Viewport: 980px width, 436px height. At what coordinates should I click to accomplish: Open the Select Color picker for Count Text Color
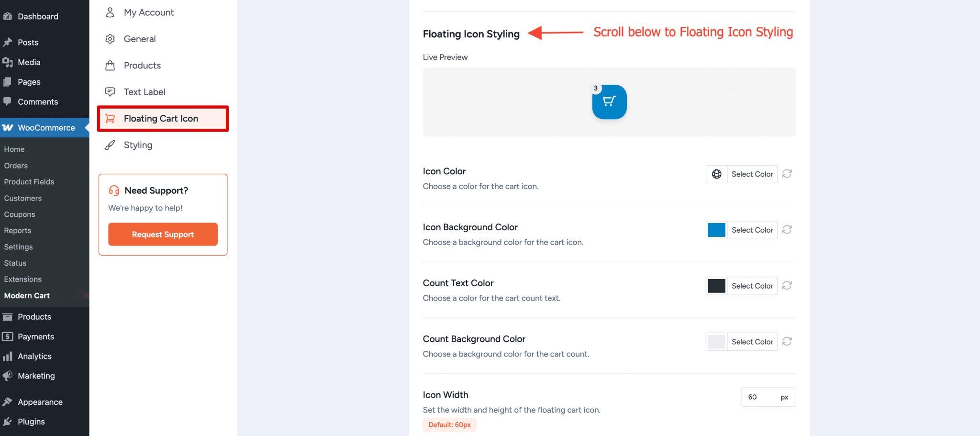752,285
